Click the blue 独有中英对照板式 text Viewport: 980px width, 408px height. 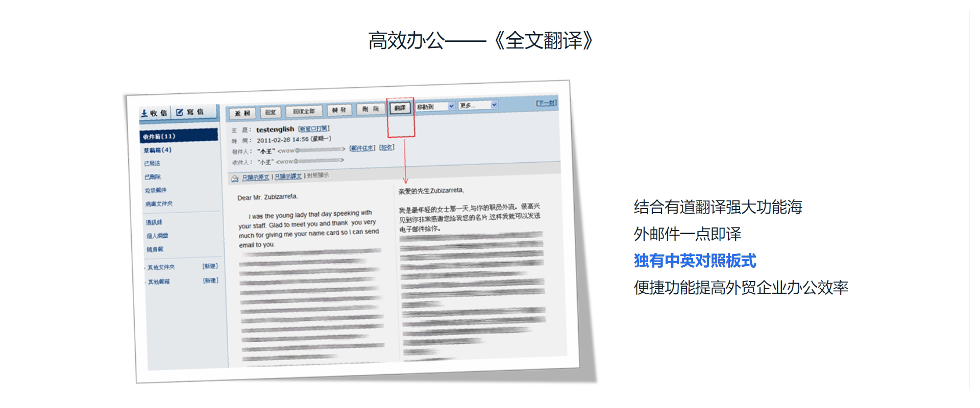coord(695,261)
